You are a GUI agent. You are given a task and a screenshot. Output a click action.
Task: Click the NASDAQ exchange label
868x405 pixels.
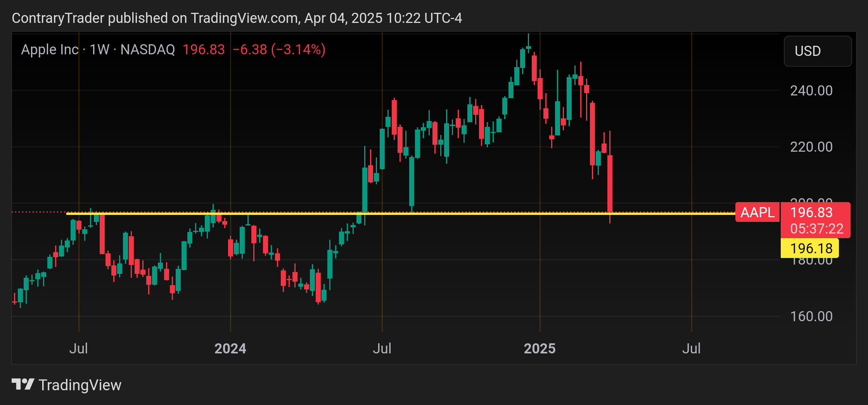(147, 50)
